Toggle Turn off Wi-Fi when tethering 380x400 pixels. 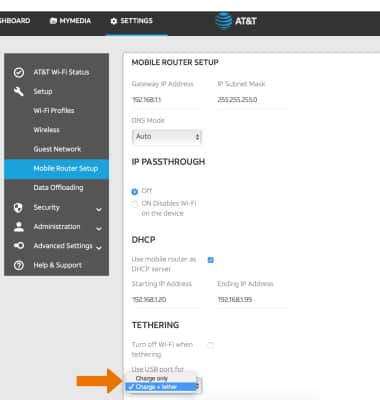[211, 345]
